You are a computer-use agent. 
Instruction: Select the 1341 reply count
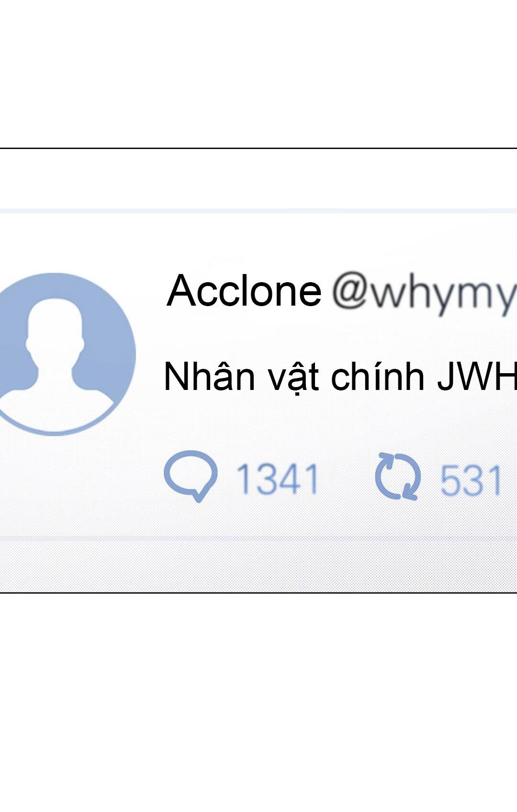278,479
